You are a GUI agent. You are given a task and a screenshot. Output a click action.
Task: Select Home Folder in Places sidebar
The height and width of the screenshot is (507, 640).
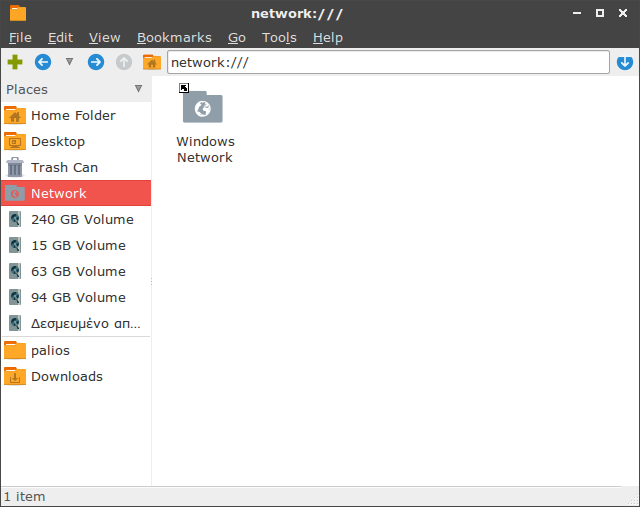[76, 116]
